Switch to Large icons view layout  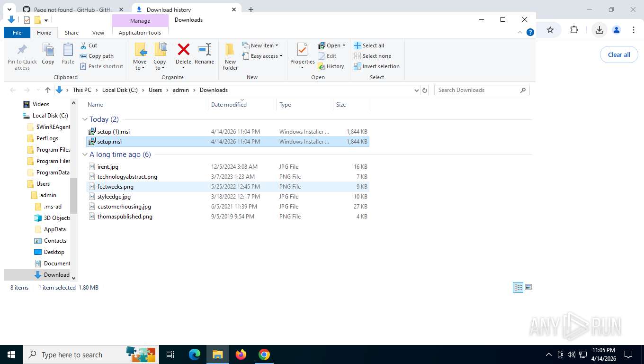point(528,287)
